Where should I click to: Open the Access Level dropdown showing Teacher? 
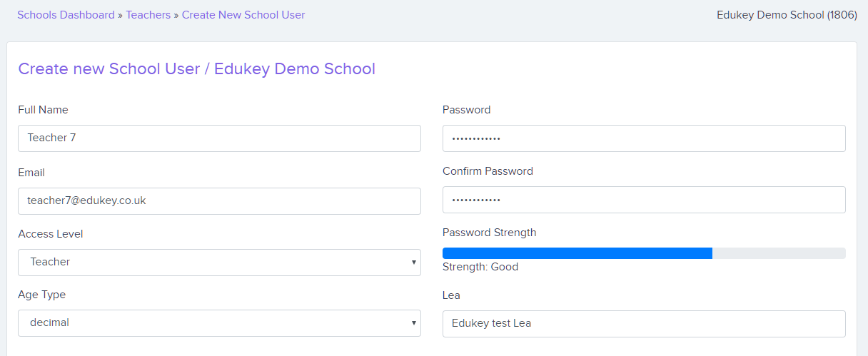[219, 263]
